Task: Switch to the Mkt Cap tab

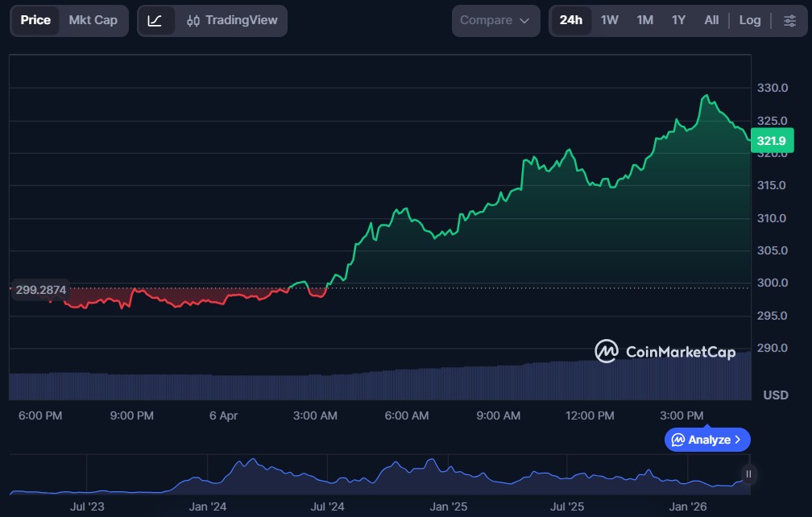Action: pos(93,21)
